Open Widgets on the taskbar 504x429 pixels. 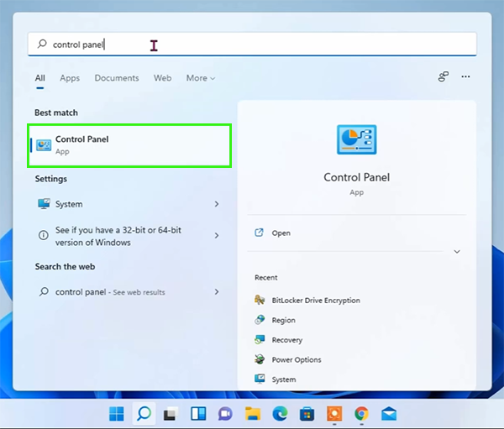click(198, 414)
